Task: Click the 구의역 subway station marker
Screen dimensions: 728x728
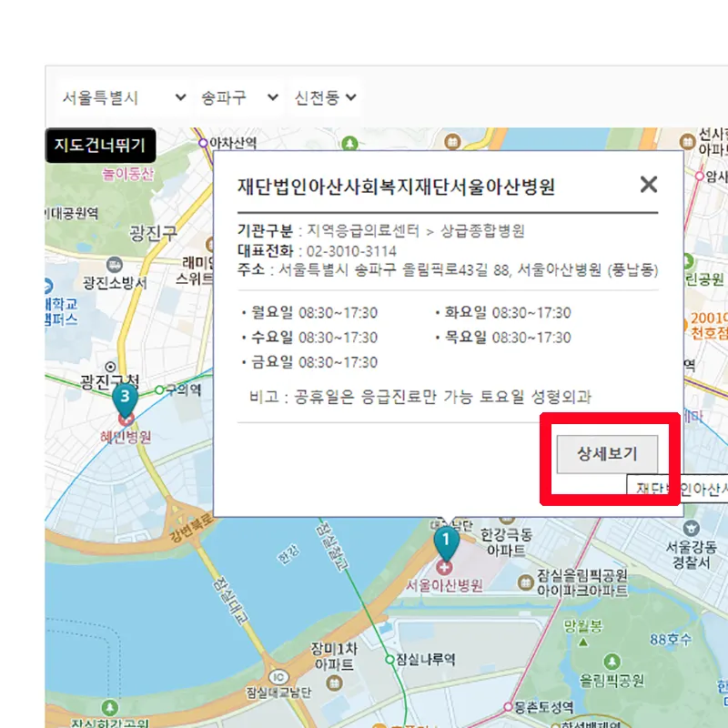Action: [159, 389]
